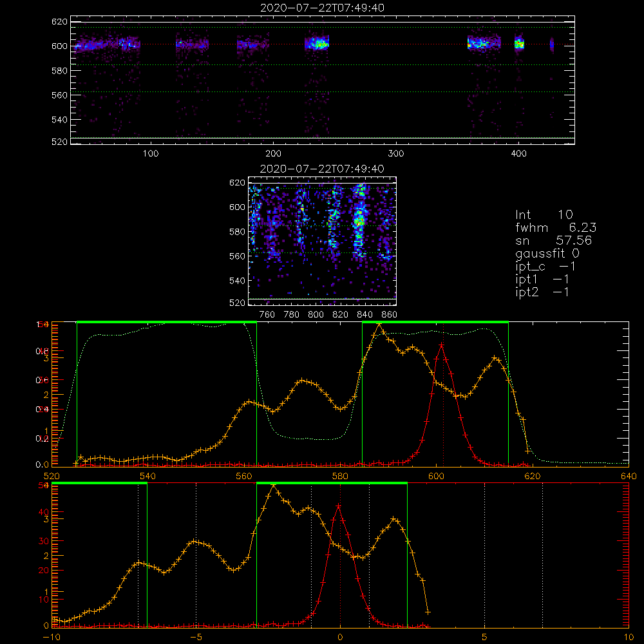This screenshot has width=644, height=644.
Task: Click the thick green bar centered near -0.5 in the bottom plot
Action: tap(332, 484)
